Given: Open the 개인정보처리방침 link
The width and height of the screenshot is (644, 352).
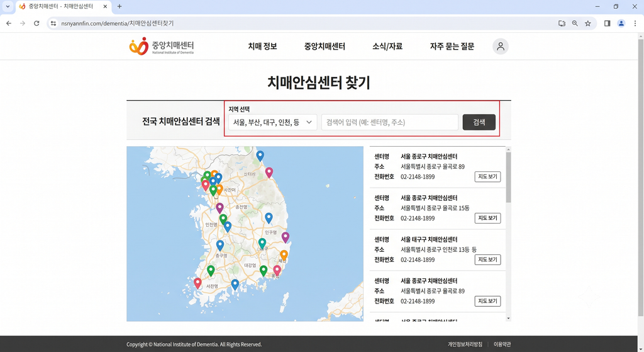Looking at the screenshot, I should [465, 344].
